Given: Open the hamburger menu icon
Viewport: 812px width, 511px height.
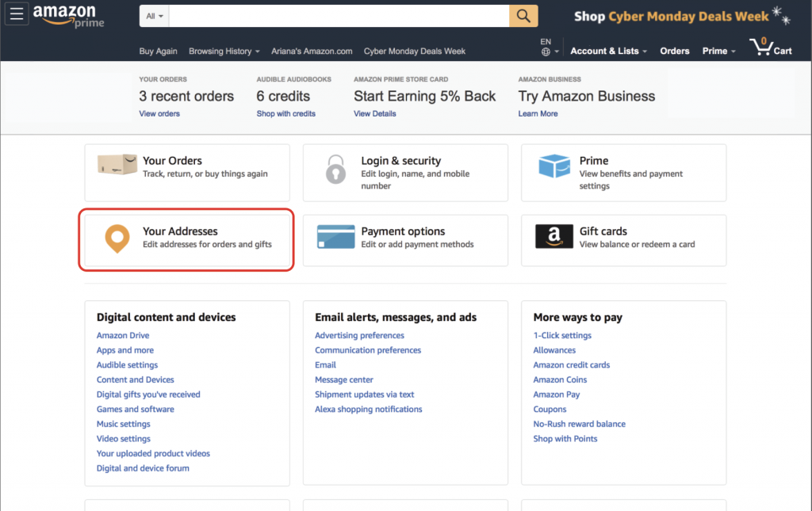Looking at the screenshot, I should pos(17,14).
